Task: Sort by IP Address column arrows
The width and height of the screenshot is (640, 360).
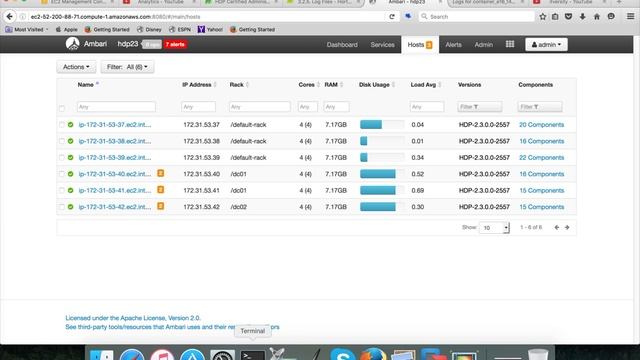Action: pos(215,85)
